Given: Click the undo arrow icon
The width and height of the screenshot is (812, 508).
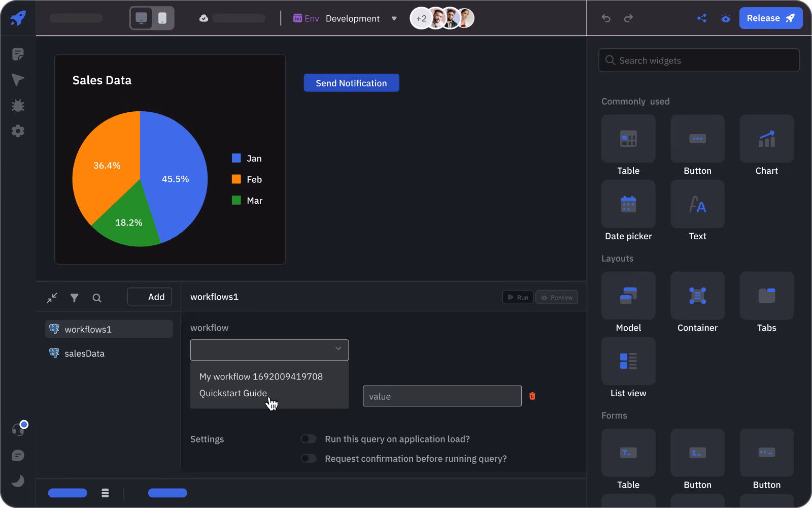Looking at the screenshot, I should tap(606, 18).
